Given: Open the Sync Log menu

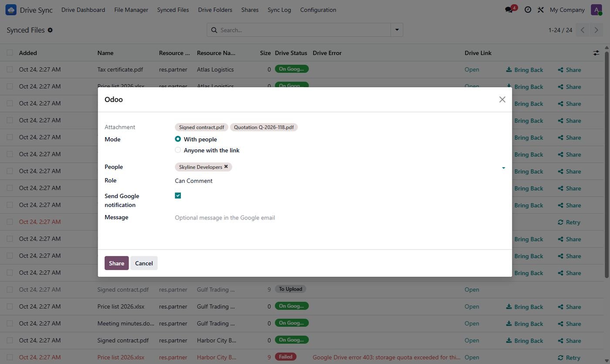Looking at the screenshot, I should point(279,10).
